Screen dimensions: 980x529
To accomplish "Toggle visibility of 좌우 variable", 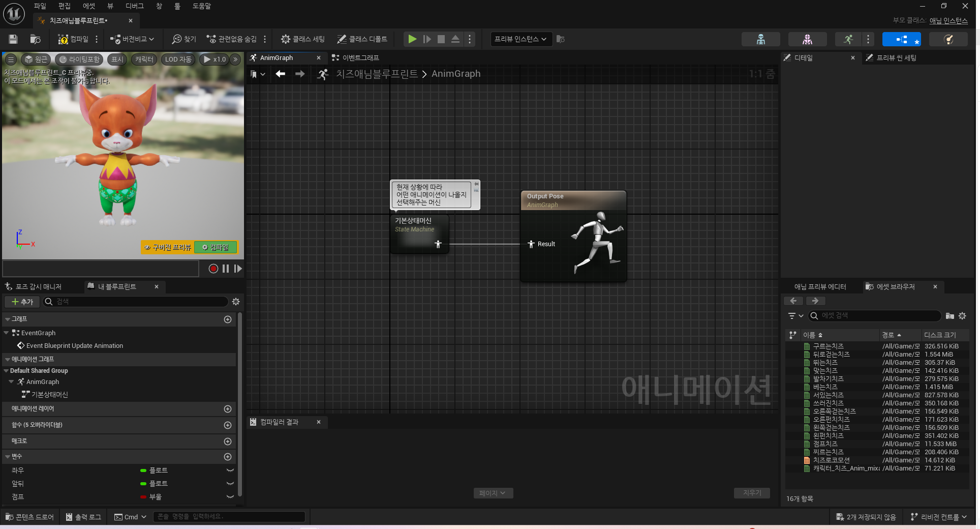I will [230, 471].
